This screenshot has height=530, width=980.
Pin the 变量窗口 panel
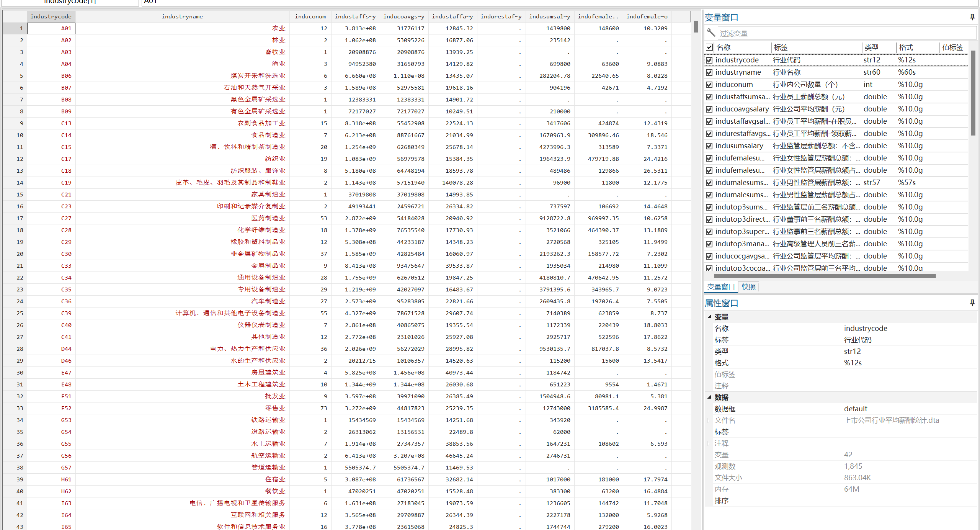pyautogui.click(x=972, y=17)
